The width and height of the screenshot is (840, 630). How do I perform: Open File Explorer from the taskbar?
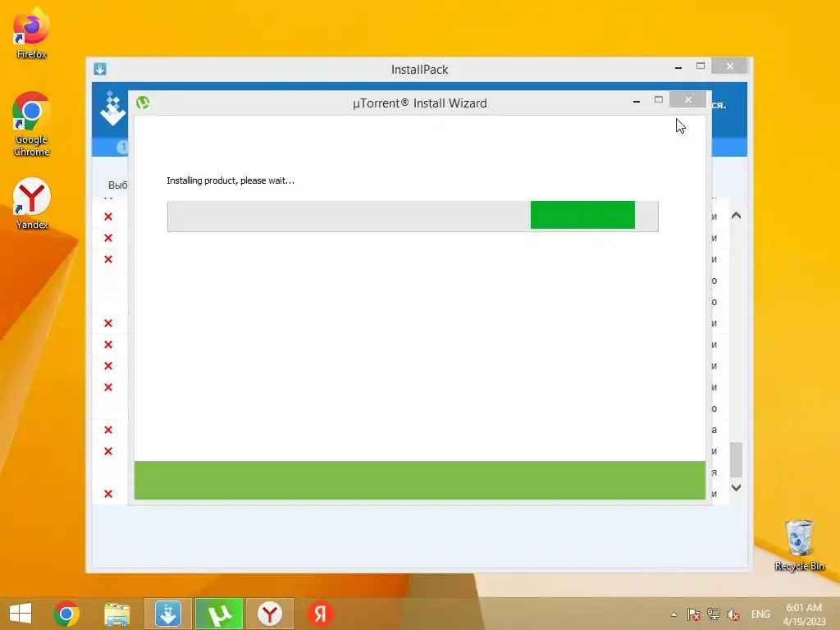tap(117, 614)
